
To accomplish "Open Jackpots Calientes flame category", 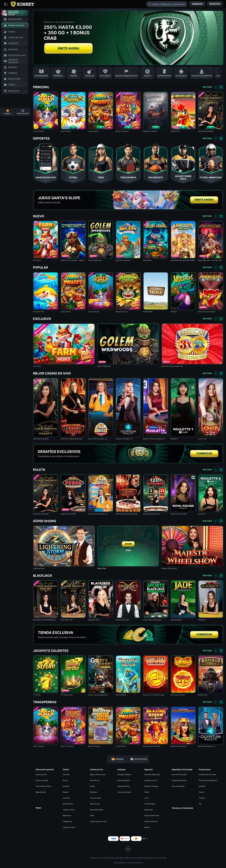I will 201,72.
